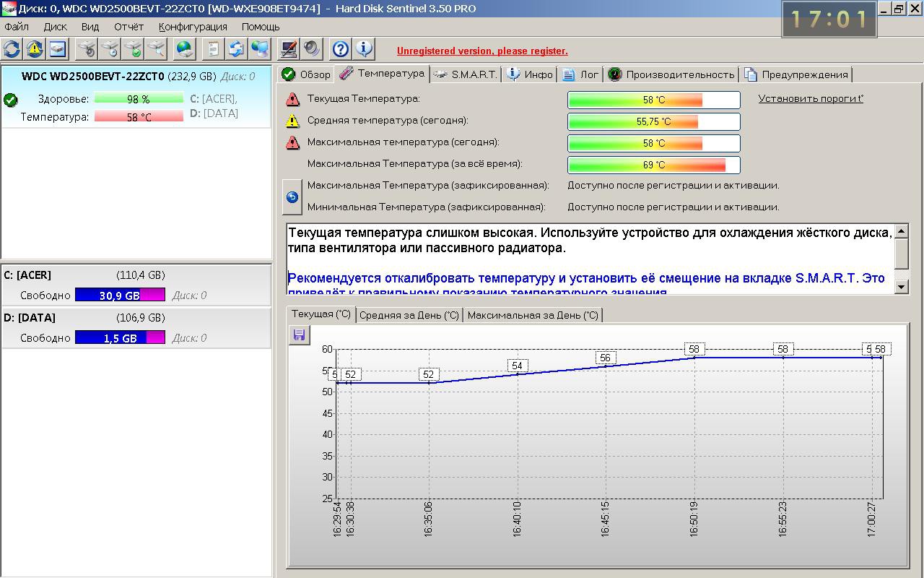Screen dimensions: 924x578
Task: Click the Здоровье 98 % green bar
Action: click(x=139, y=99)
